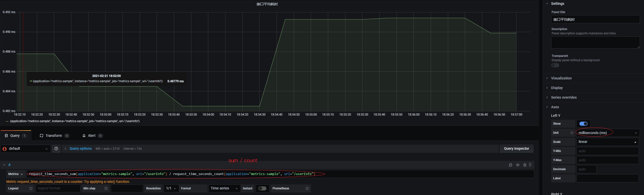Image resolution: width=644 pixels, height=195 pixels.
Task: Enable the Transparent panel switch
Action: 555,65
